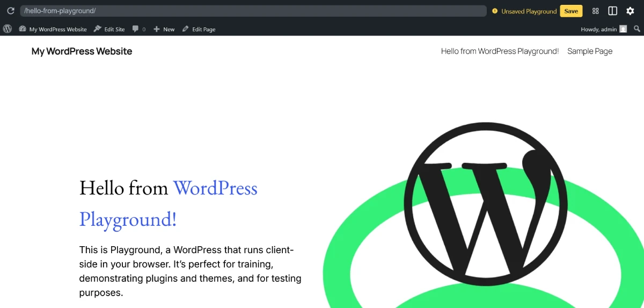The image size is (644, 308).
Task: Click the yellow unsaved warning icon
Action: (495, 11)
